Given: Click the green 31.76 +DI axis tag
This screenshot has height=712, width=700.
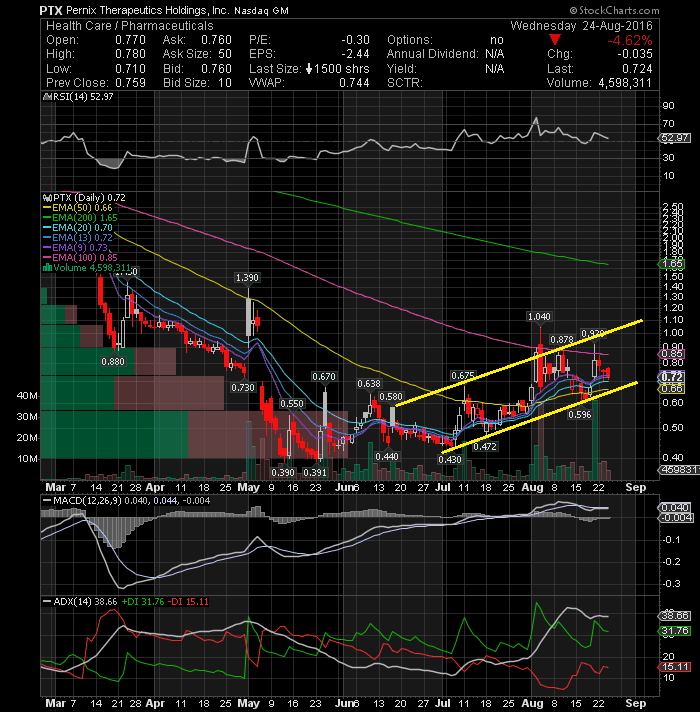Looking at the screenshot, I should 675,631.
